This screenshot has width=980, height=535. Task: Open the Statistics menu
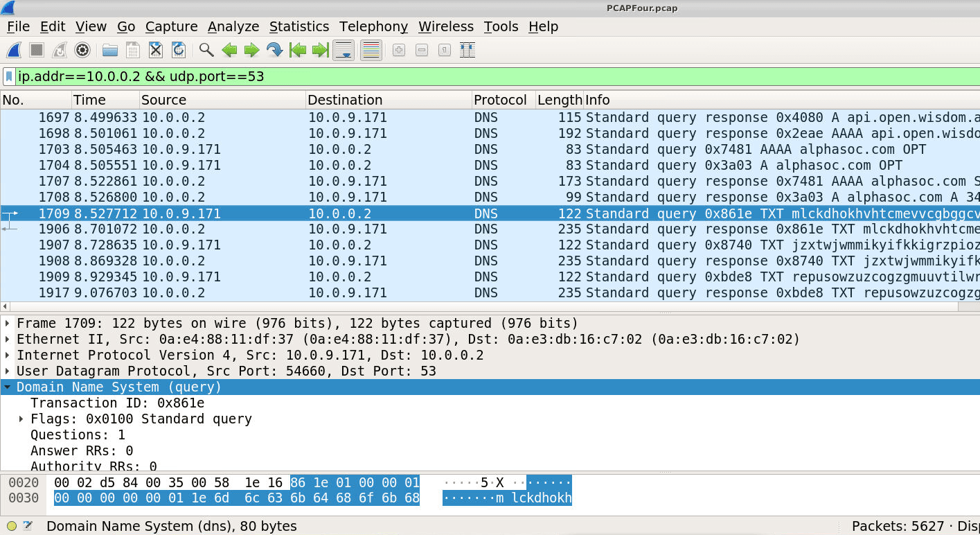coord(299,26)
